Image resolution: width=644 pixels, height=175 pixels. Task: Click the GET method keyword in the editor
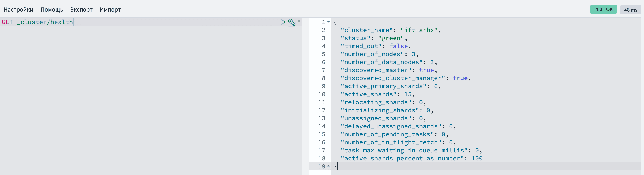click(7, 22)
